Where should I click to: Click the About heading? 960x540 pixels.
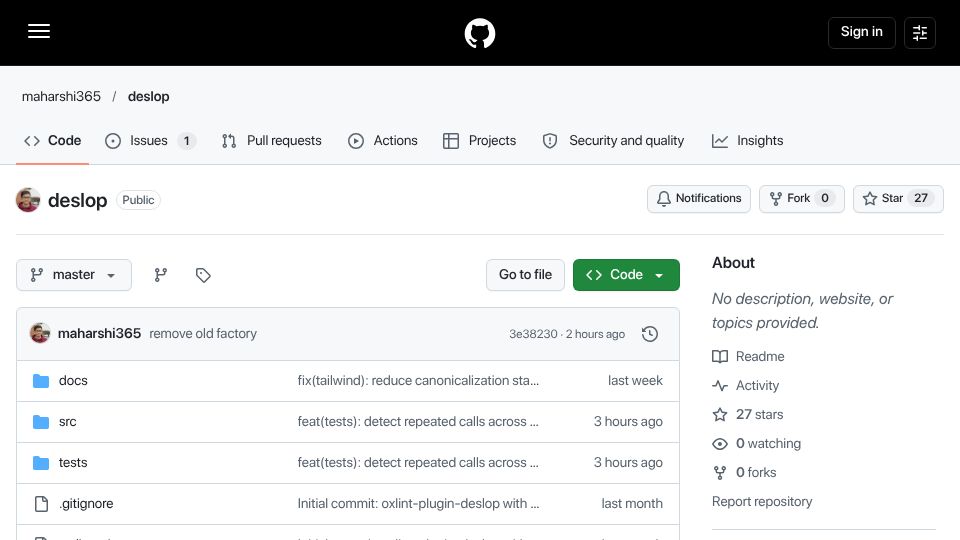click(x=733, y=263)
